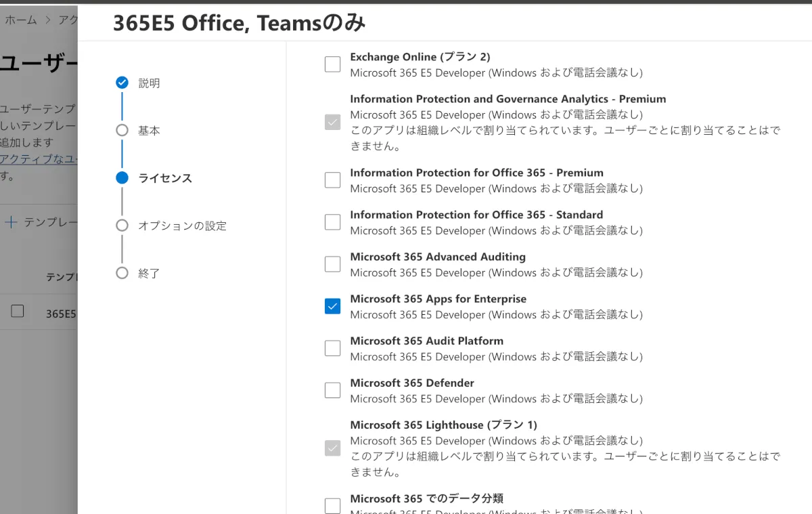Open the 基本 step label
This screenshot has height=514, width=812.
click(x=149, y=131)
